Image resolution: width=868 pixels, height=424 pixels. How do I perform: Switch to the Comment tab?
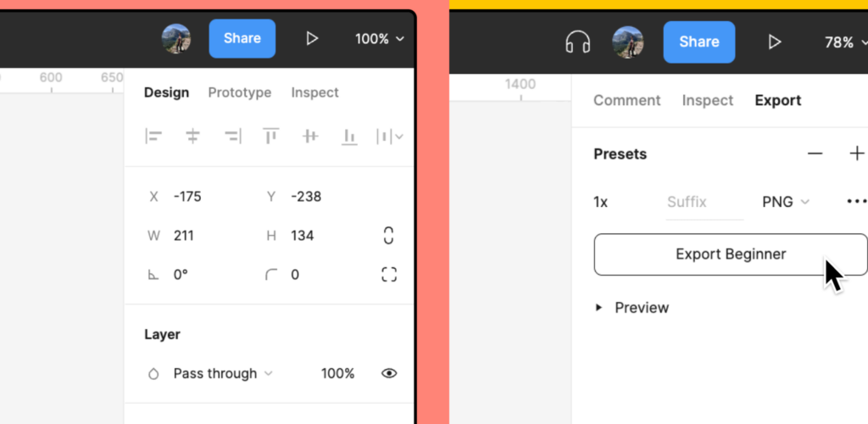626,100
